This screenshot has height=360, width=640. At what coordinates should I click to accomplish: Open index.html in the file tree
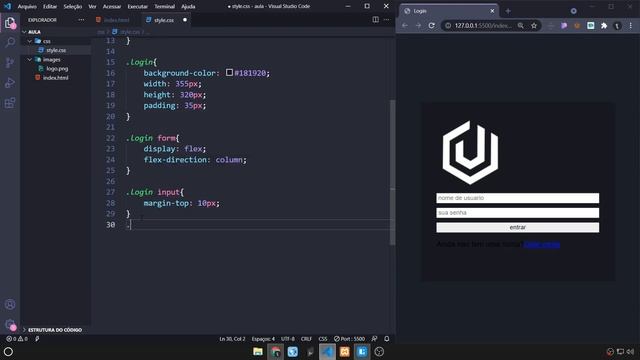(x=56, y=78)
